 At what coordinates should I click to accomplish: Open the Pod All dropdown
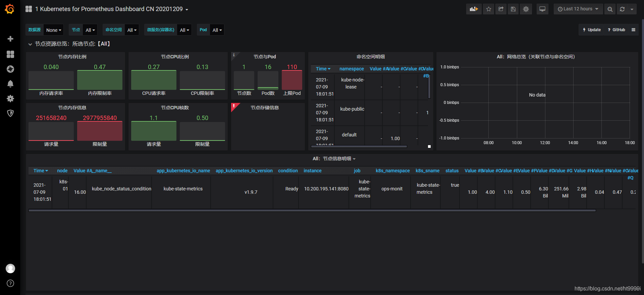[217, 30]
